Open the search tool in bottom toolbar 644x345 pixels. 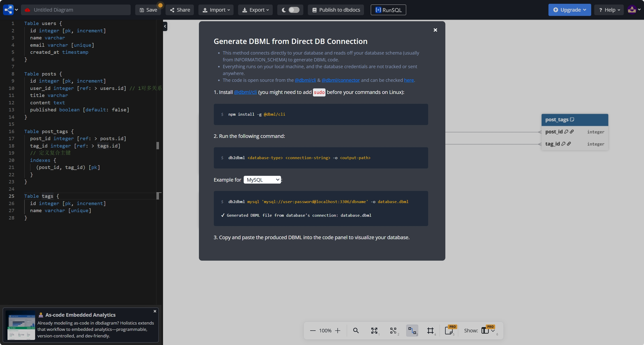pyautogui.click(x=356, y=331)
